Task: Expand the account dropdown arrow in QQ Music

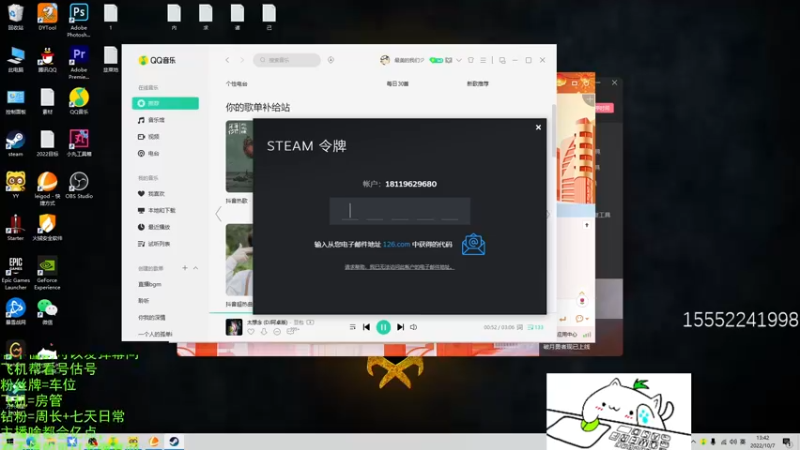Action: coord(459,60)
